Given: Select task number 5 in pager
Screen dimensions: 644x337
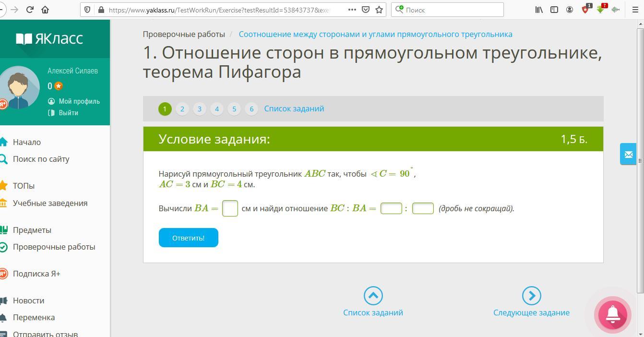Looking at the screenshot, I should [234, 109].
